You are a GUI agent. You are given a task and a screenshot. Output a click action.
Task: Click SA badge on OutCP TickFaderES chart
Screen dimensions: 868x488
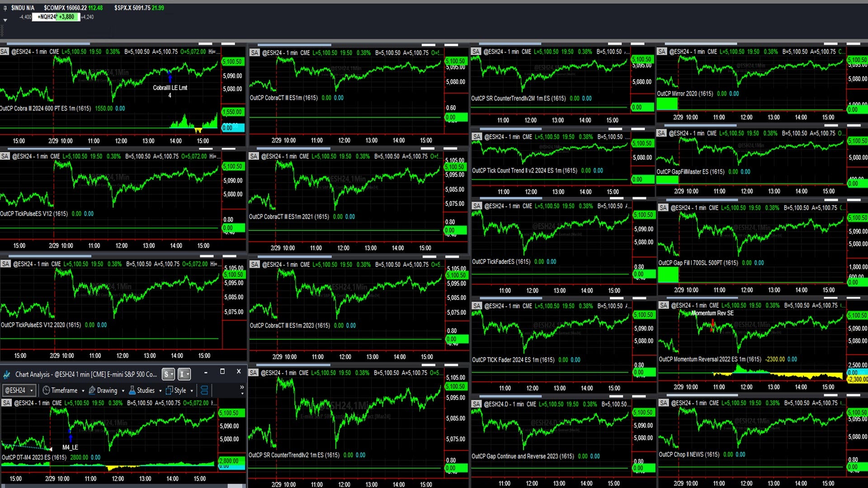(x=477, y=206)
